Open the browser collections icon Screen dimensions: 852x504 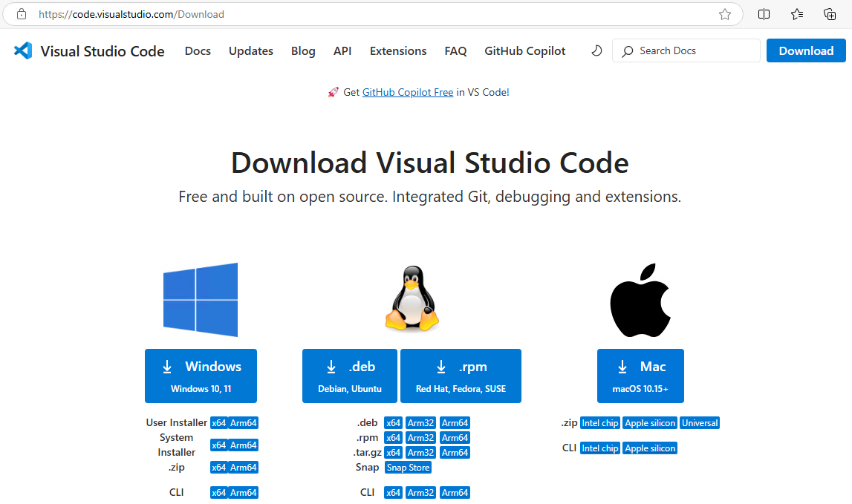tap(830, 14)
